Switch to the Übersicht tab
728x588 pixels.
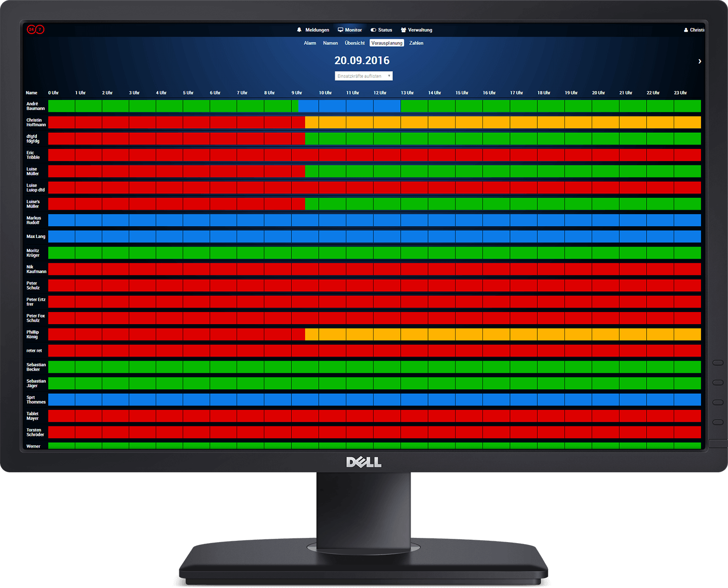pyautogui.click(x=355, y=43)
